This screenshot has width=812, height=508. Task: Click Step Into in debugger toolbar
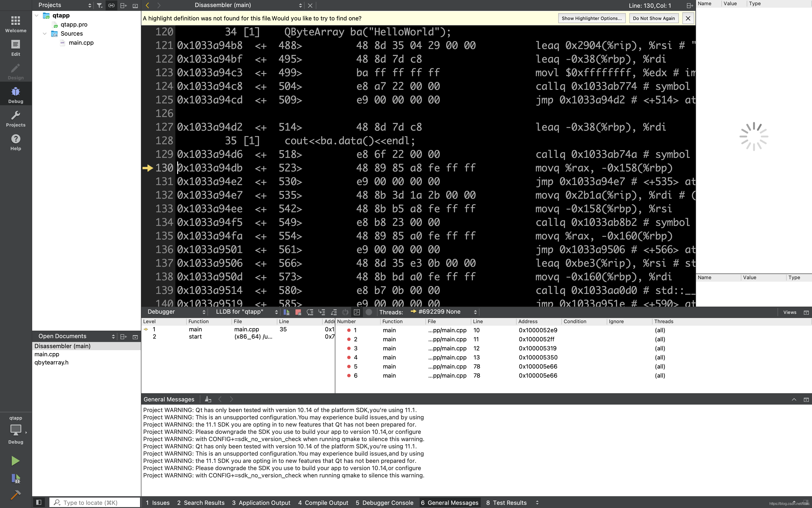click(322, 312)
